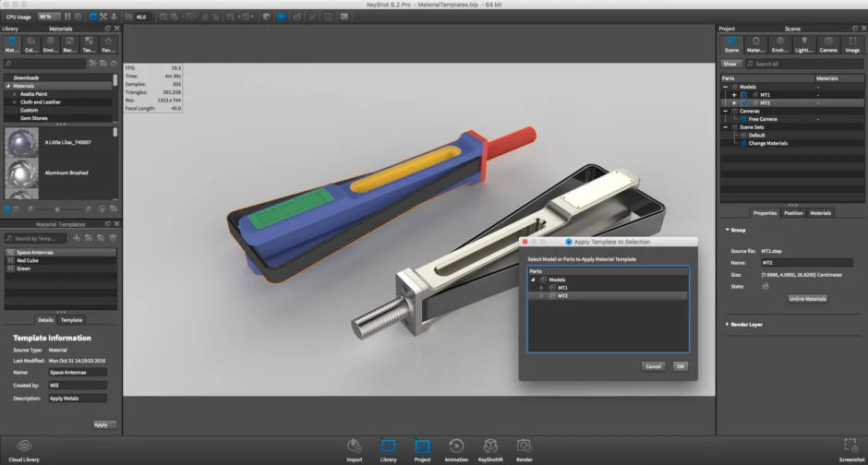This screenshot has height=465, width=868.
Task: Open the Template tab in Material Templates
Action: point(71,320)
